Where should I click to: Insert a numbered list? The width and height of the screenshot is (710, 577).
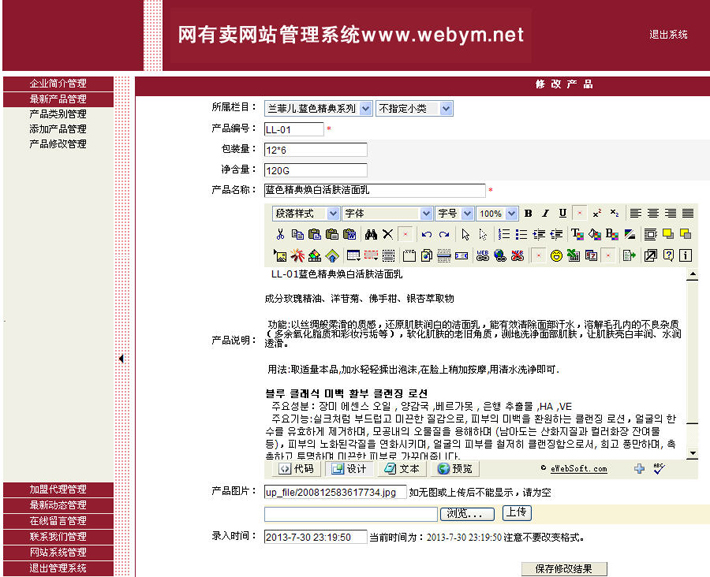pyautogui.click(x=504, y=234)
